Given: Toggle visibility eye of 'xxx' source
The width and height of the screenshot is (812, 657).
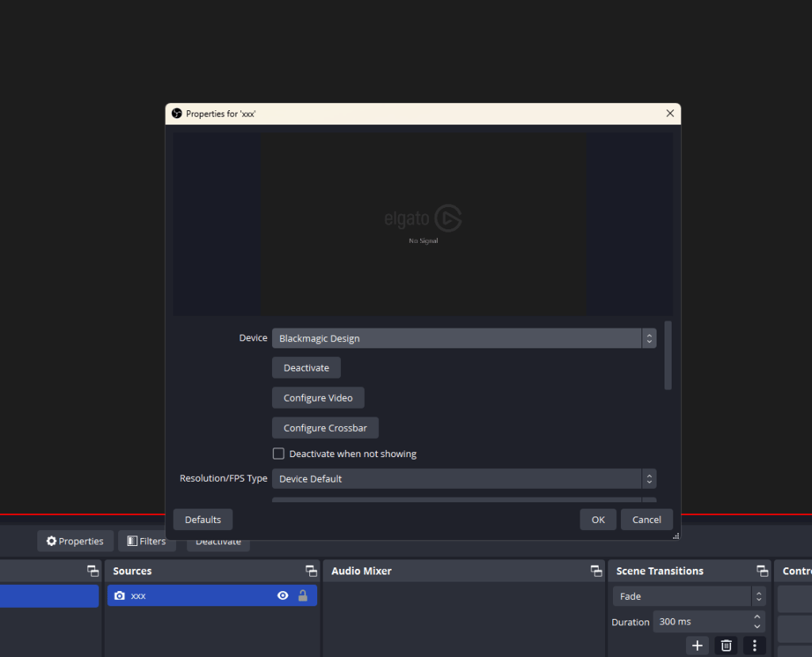Looking at the screenshot, I should pyautogui.click(x=283, y=596).
